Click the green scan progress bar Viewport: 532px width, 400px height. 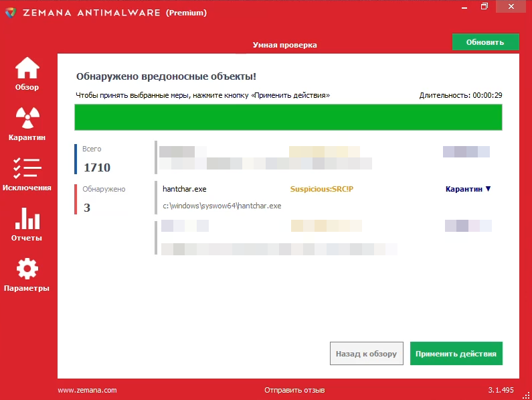pyautogui.click(x=288, y=117)
